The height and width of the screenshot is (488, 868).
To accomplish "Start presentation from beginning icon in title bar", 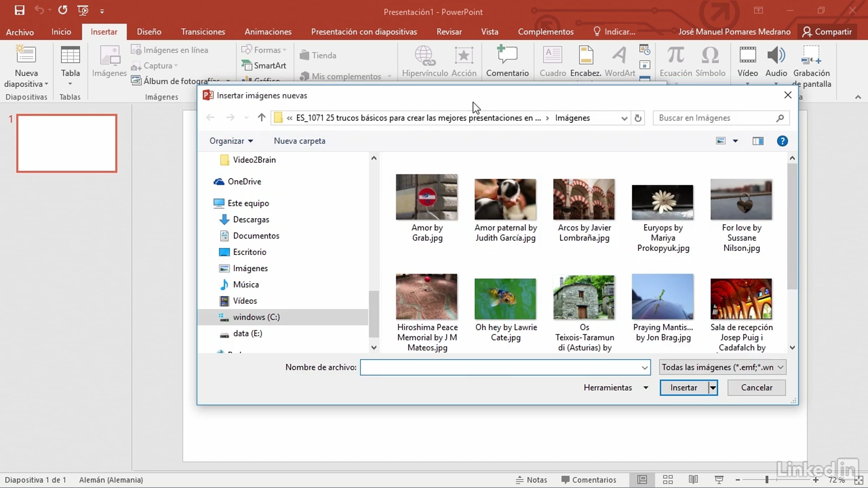I will pos(83,10).
